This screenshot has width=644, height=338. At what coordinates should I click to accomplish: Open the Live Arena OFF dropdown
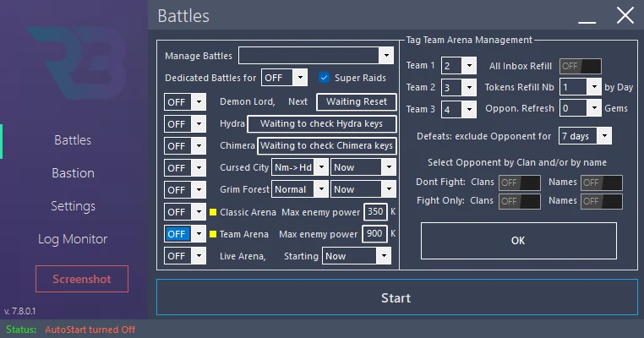click(x=185, y=256)
